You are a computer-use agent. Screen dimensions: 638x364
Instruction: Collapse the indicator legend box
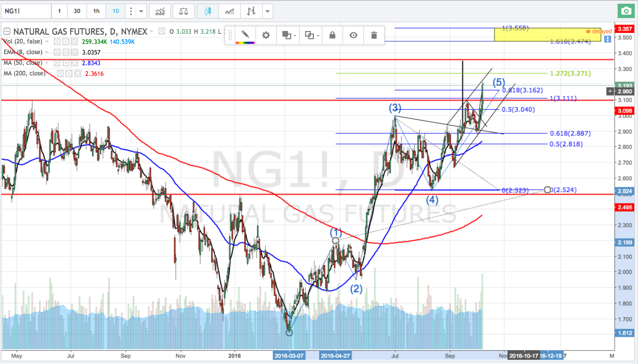tap(6, 31)
